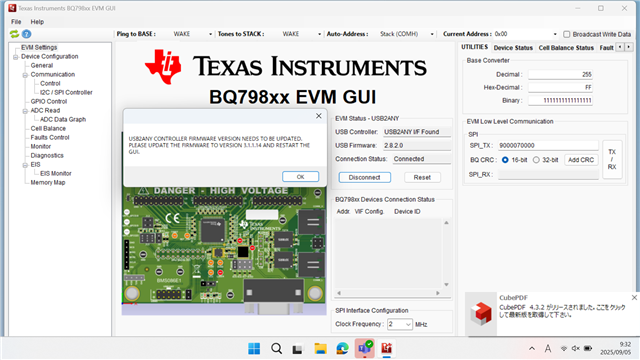The image size is (640, 360).
Task: Click the IME input mode A indicator
Action: point(548,349)
